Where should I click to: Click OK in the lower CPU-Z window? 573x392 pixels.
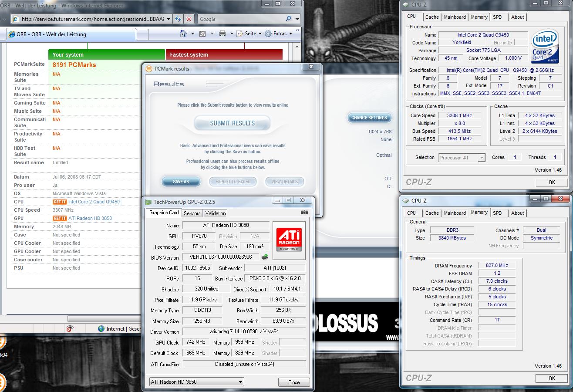(552, 378)
